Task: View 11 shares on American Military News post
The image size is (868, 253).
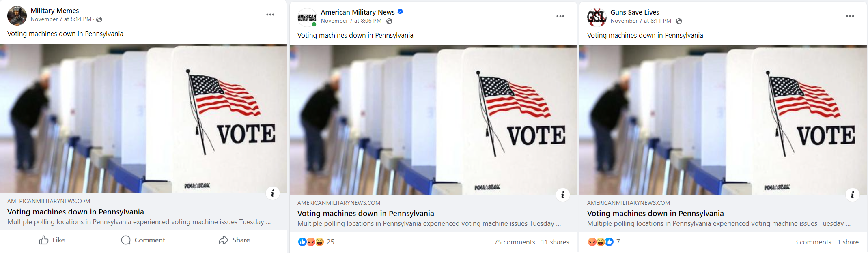Action: [555, 242]
